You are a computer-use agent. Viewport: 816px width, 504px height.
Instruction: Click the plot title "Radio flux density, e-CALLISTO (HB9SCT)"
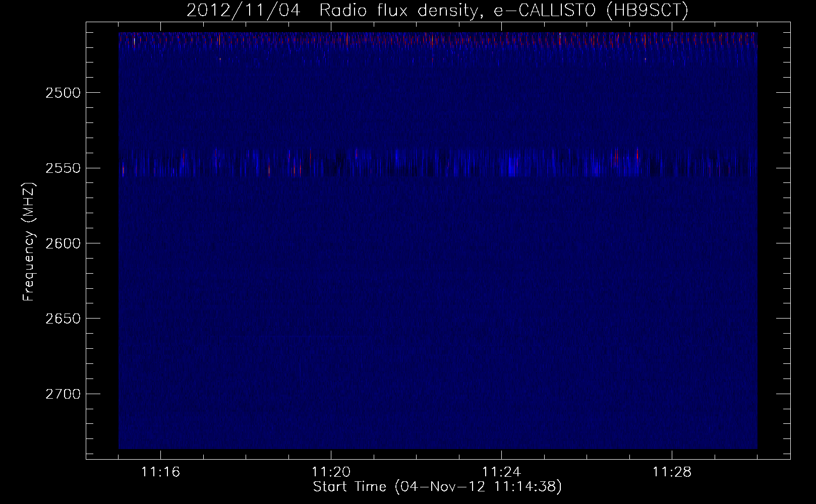pyautogui.click(x=503, y=11)
